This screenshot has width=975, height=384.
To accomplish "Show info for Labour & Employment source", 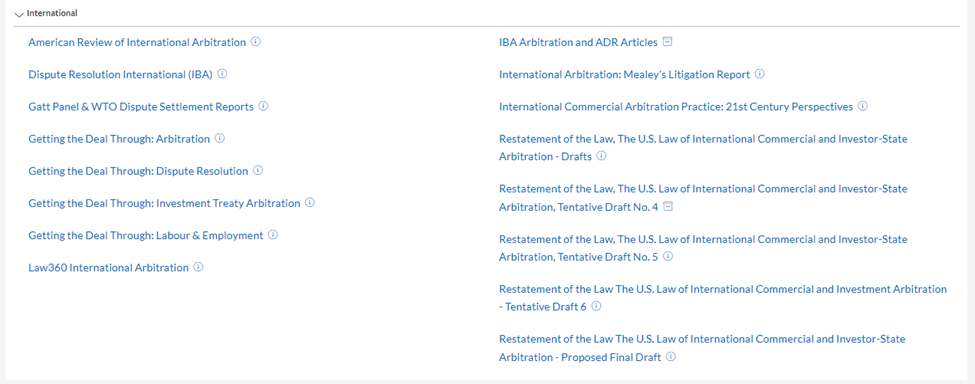I will point(273,235).
